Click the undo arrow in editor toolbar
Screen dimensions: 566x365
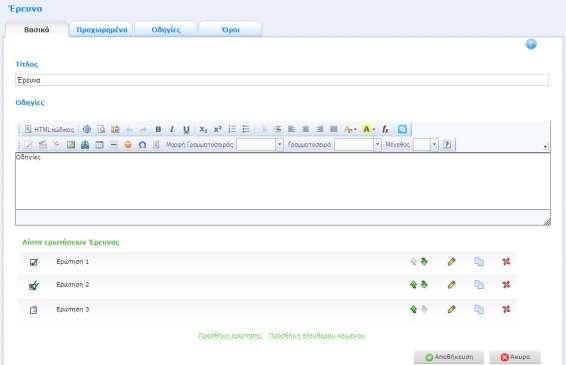point(129,130)
